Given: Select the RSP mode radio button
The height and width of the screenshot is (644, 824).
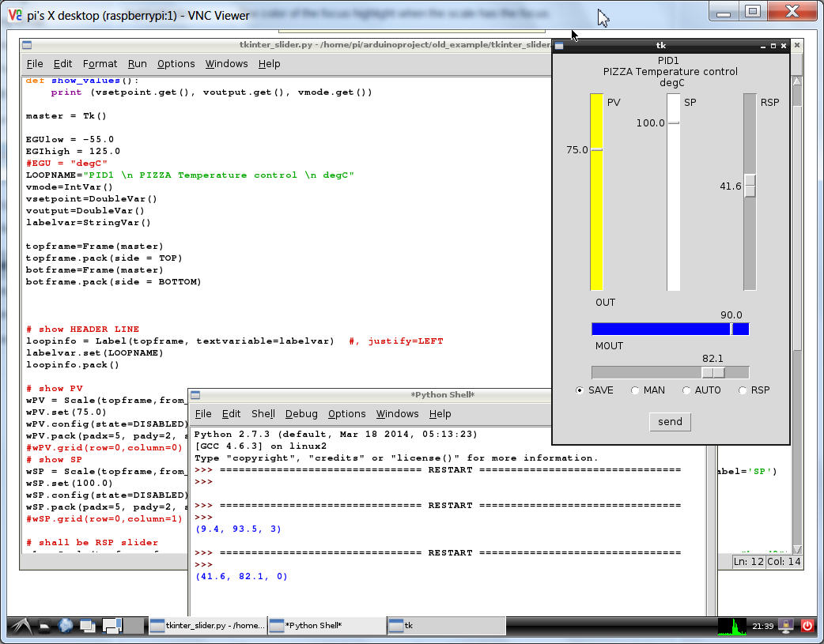Looking at the screenshot, I should 743,390.
